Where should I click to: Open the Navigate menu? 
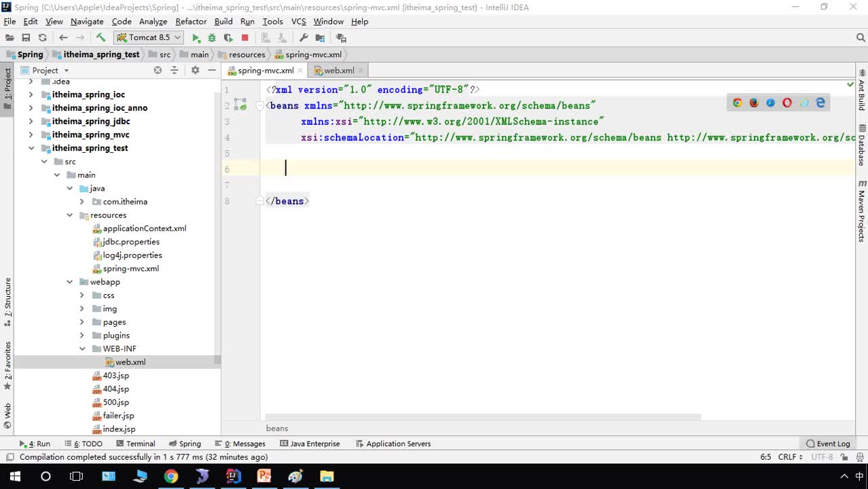(87, 21)
